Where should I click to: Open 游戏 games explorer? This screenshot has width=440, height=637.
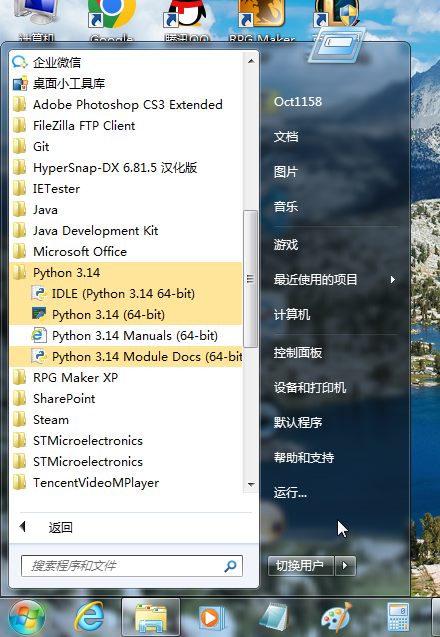(x=286, y=245)
